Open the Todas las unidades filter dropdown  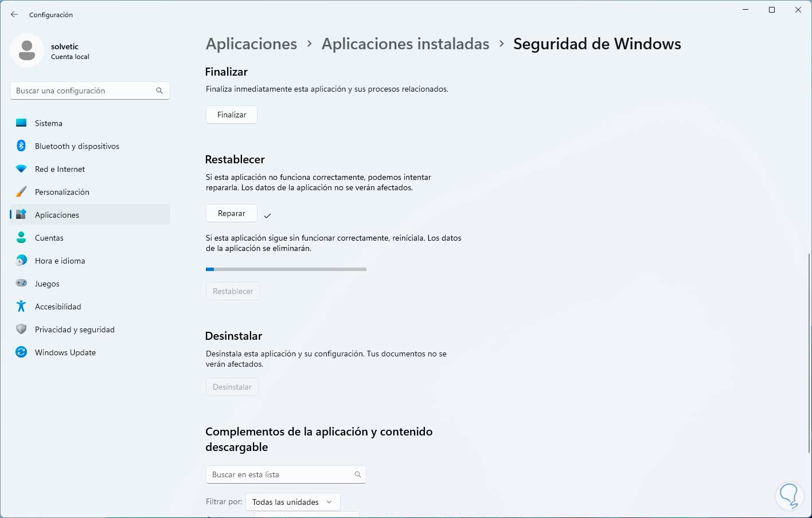(292, 502)
